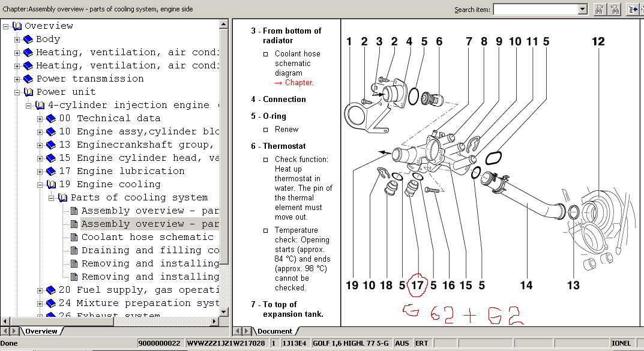Viewport: 644px width, 351px height.
Task: Focus the Search item input field
Action: 534,9
